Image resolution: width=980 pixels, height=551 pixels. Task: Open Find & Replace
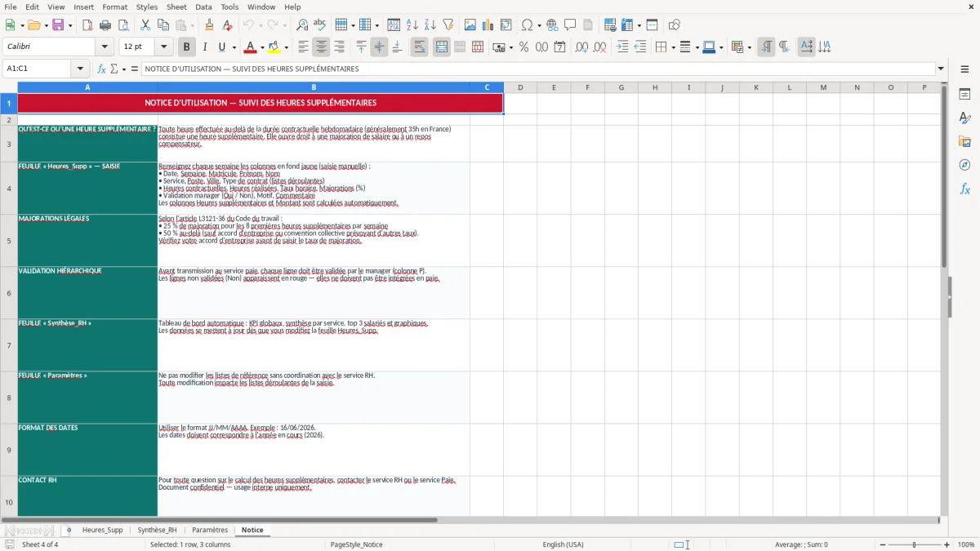pos(302,25)
